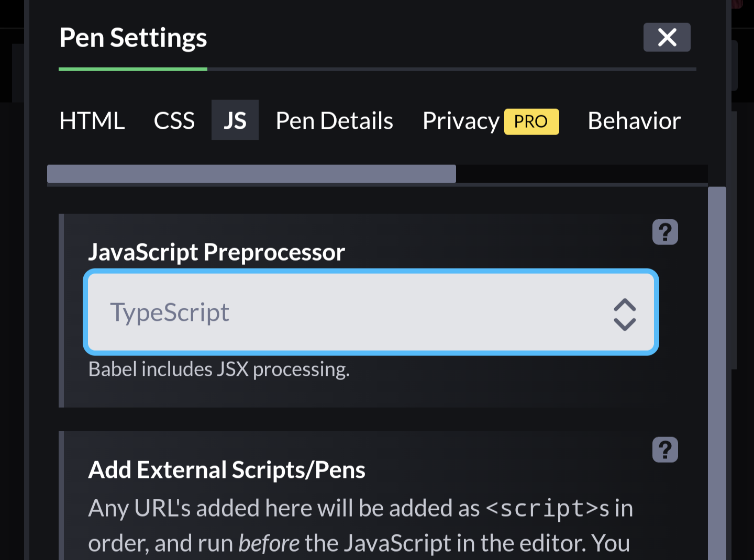Switch to the HTML tab

pyautogui.click(x=92, y=120)
